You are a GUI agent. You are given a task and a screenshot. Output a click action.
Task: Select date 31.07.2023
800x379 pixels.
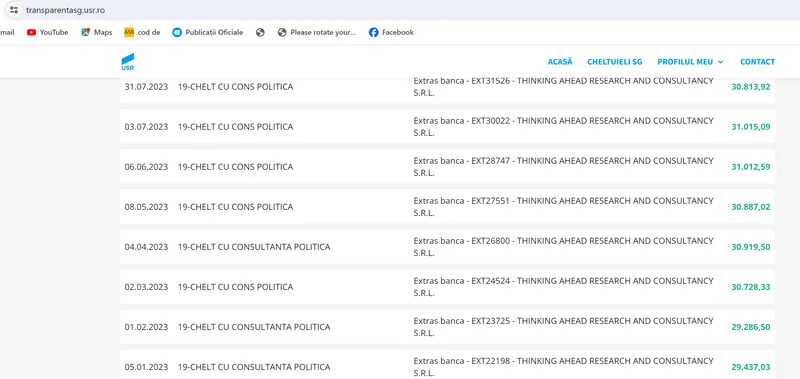pyautogui.click(x=146, y=87)
